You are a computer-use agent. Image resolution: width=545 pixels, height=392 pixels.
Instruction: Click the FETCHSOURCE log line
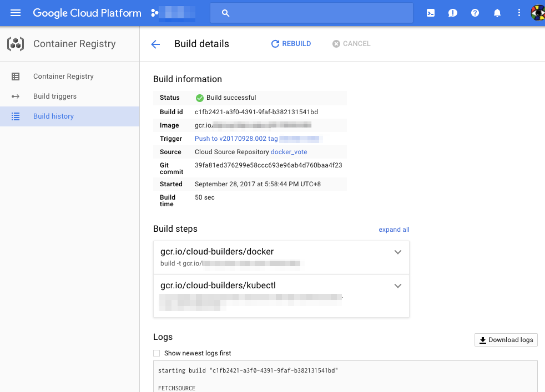pos(176,388)
